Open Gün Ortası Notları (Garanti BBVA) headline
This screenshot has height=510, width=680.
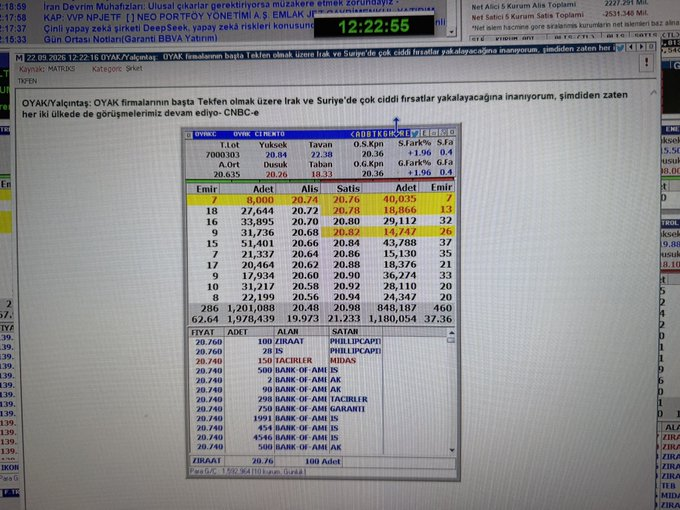pyautogui.click(x=130, y=39)
